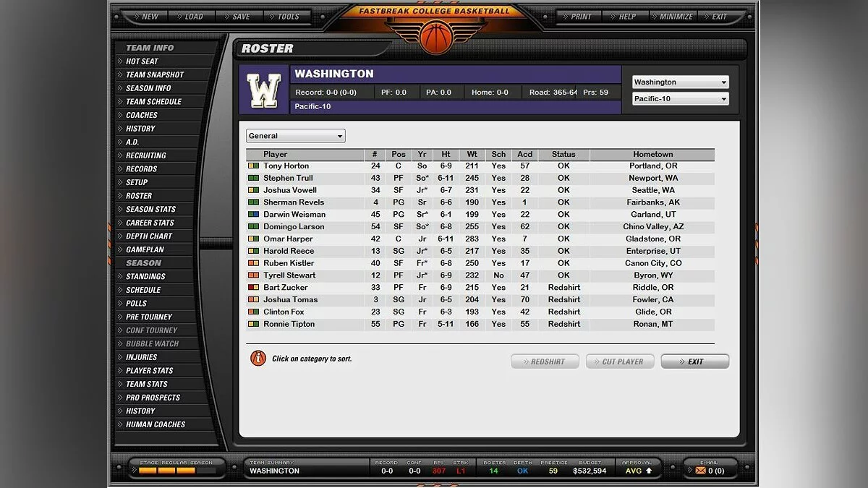Open Season Info in sidebar
This screenshot has height=488, width=868.
pos(148,88)
